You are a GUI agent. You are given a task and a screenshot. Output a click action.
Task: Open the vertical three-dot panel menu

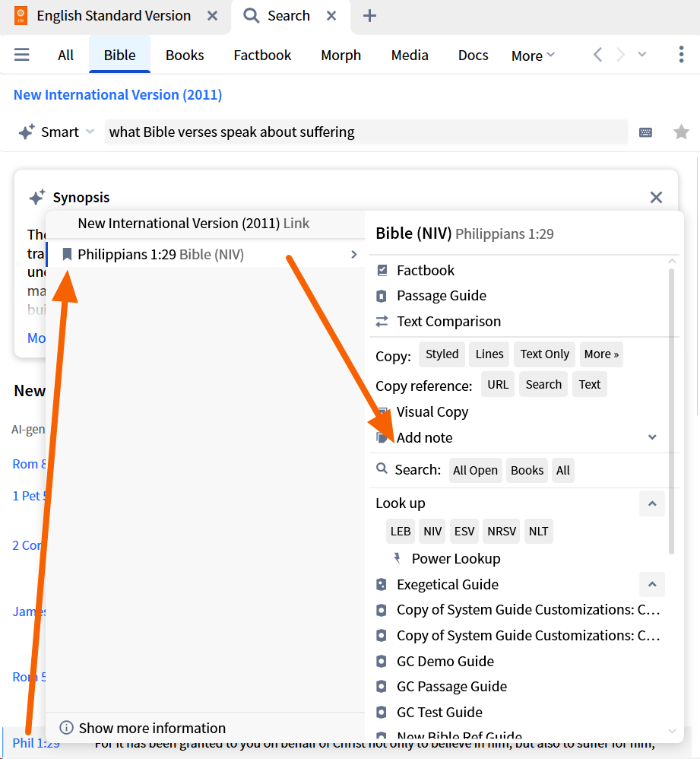[681, 55]
